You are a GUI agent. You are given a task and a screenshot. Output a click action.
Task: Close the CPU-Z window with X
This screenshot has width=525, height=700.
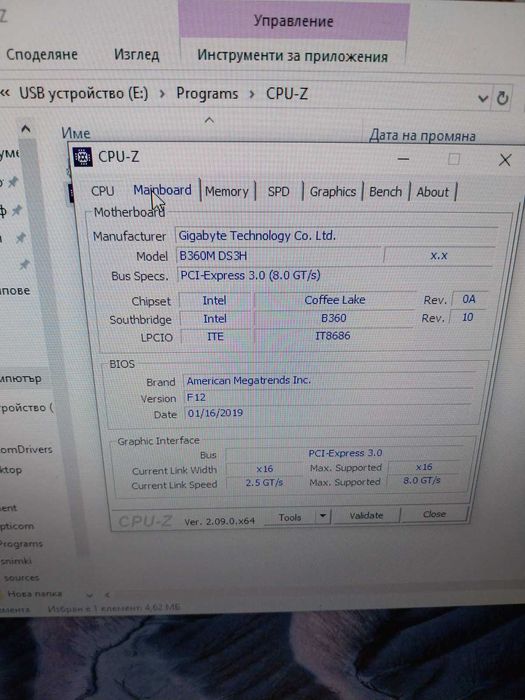pos(505,160)
